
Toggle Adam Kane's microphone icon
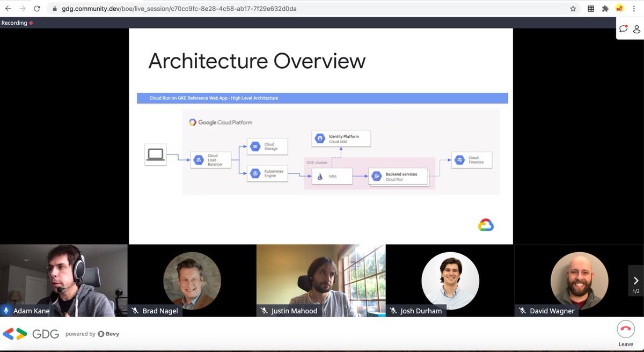[6, 311]
